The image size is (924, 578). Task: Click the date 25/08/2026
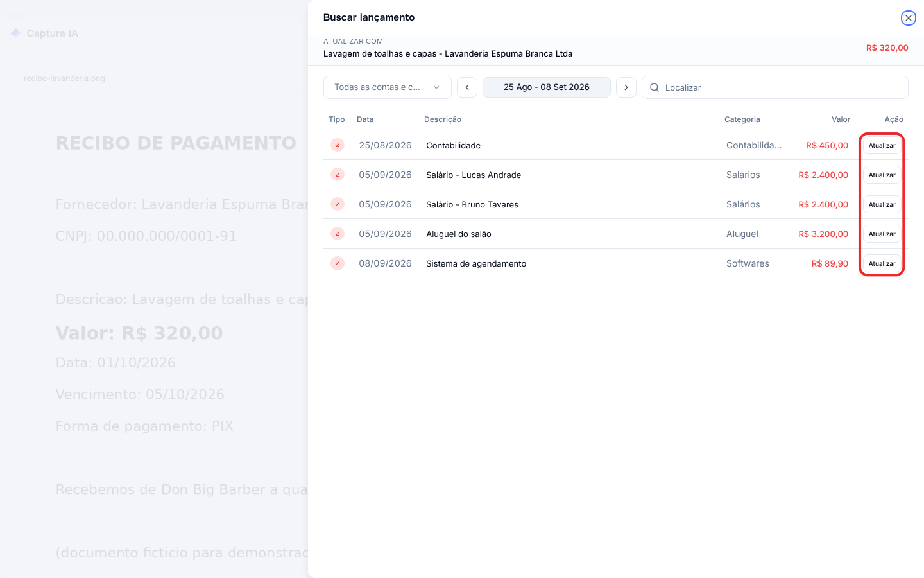point(385,145)
